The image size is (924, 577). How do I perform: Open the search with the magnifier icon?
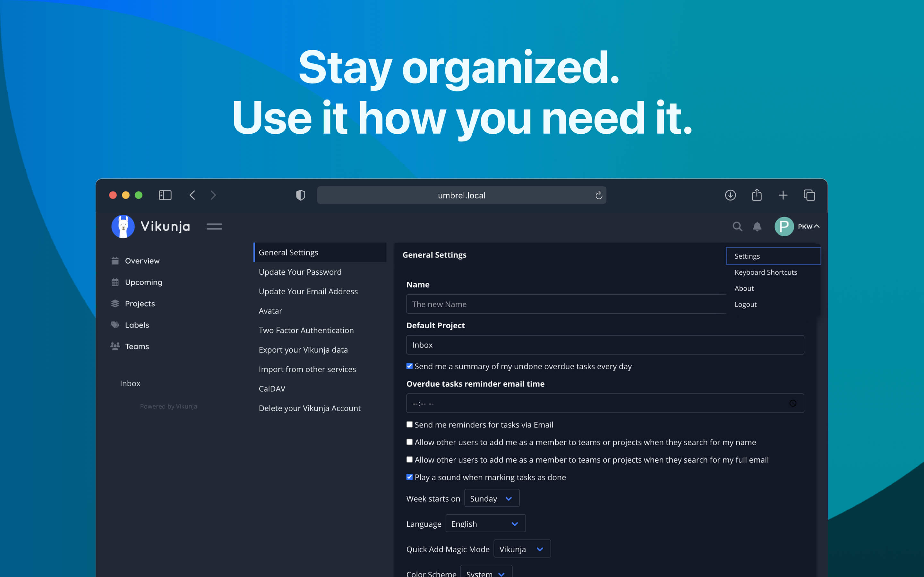pyautogui.click(x=737, y=226)
